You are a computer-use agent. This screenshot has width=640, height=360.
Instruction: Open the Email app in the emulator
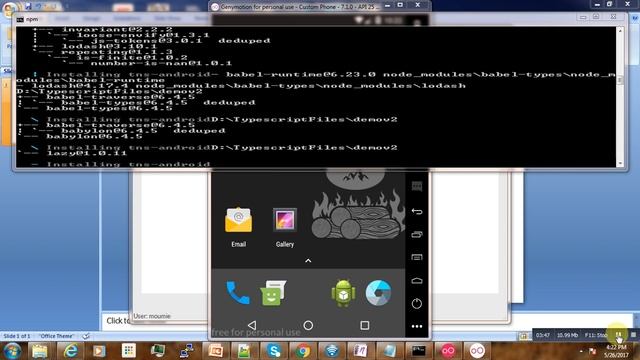(238, 220)
